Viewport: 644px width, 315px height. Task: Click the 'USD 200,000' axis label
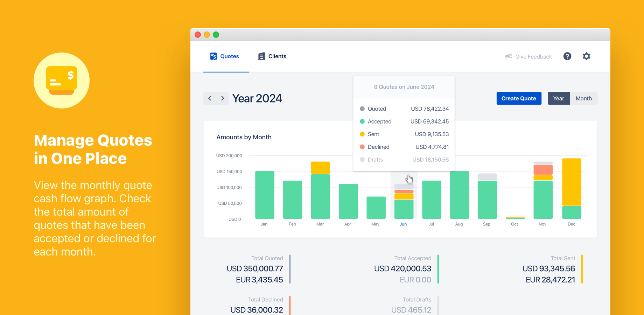point(229,156)
